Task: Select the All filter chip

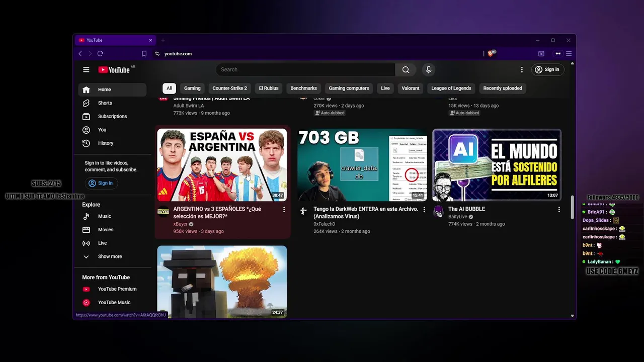Action: point(169,88)
